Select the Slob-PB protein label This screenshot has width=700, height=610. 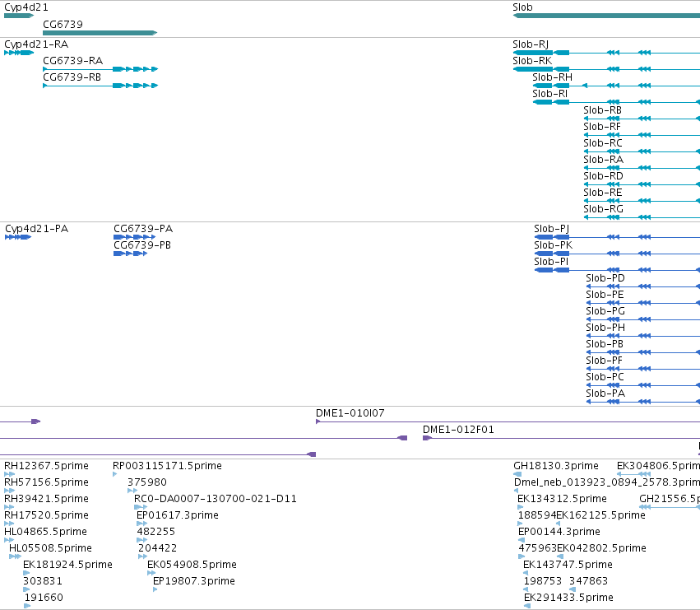click(605, 344)
